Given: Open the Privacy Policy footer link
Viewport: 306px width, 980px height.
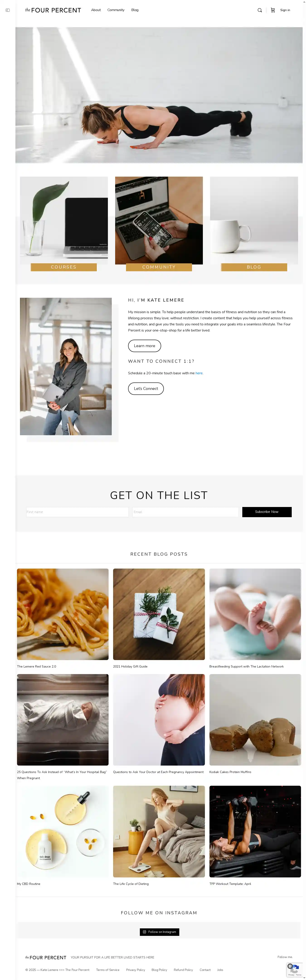Looking at the screenshot, I should point(136,970).
